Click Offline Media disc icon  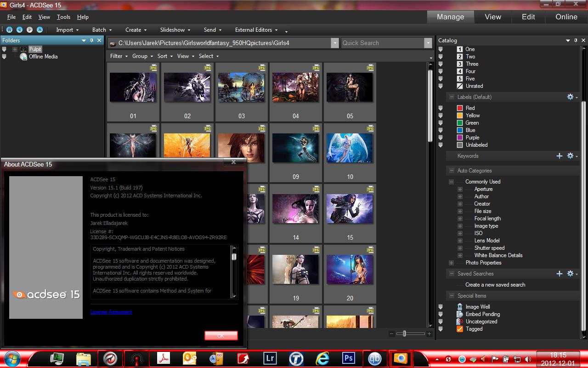pos(23,57)
